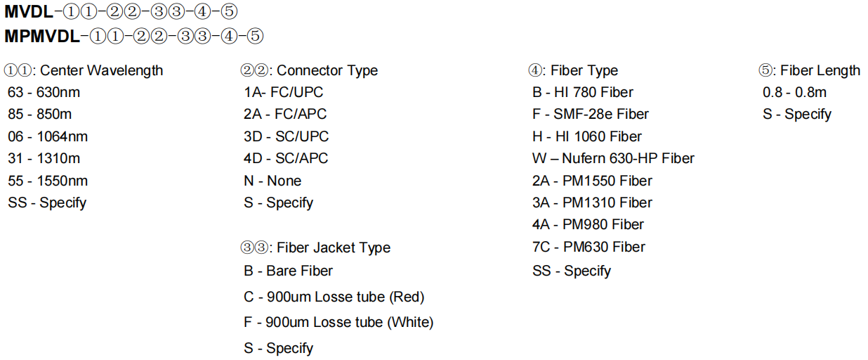Click the 900um Losse tube (Red) entry
The image size is (868, 360).
tap(334, 297)
